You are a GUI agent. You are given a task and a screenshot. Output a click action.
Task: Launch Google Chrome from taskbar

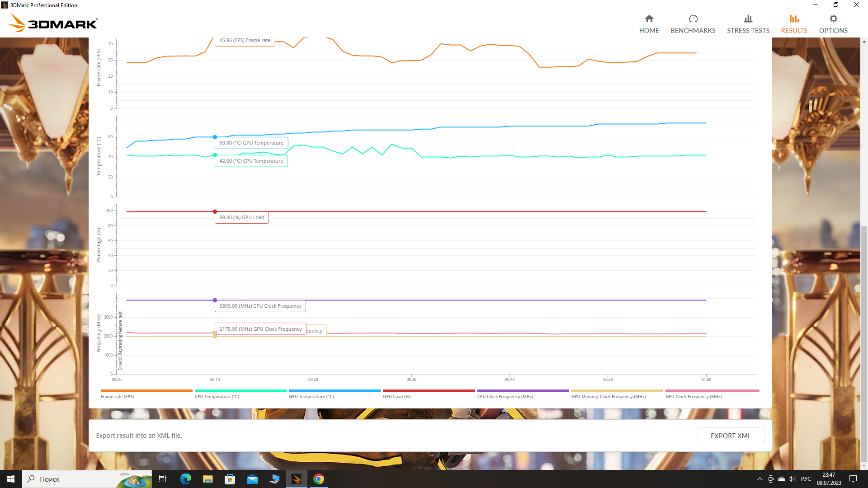[319, 479]
